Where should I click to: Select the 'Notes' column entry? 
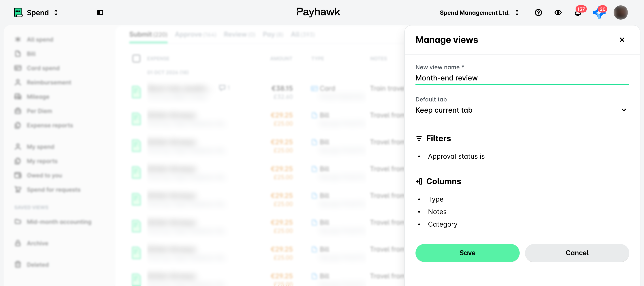tap(437, 212)
